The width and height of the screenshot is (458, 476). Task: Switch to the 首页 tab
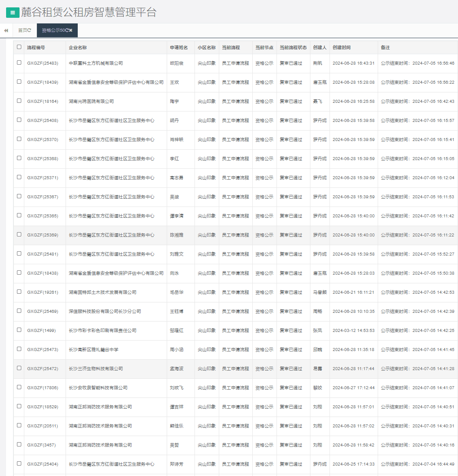[x=22, y=30]
